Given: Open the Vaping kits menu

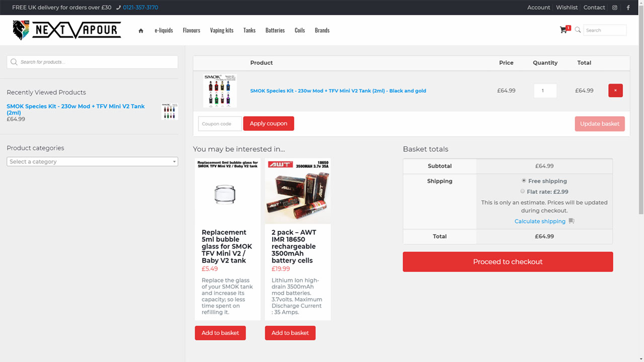Looking at the screenshot, I should [222, 30].
